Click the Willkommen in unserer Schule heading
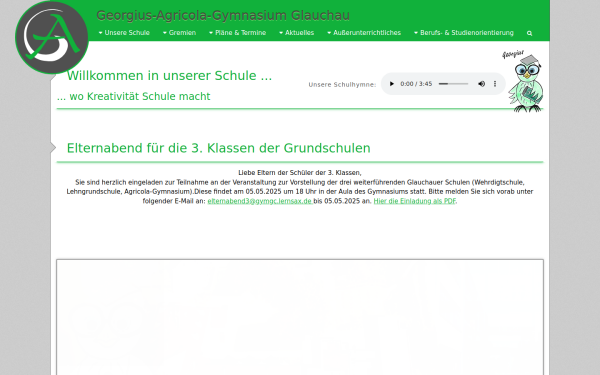This screenshot has height=375, width=600. click(169, 76)
